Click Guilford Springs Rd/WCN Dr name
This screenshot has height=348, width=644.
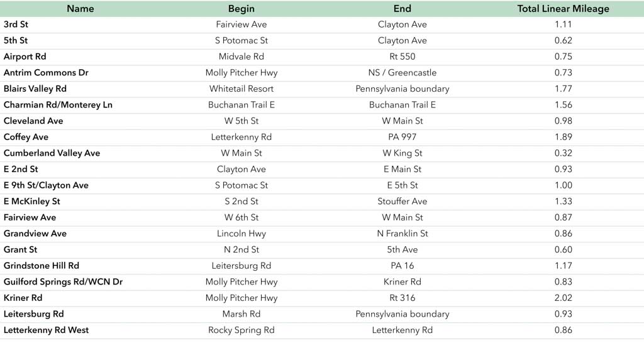point(63,282)
